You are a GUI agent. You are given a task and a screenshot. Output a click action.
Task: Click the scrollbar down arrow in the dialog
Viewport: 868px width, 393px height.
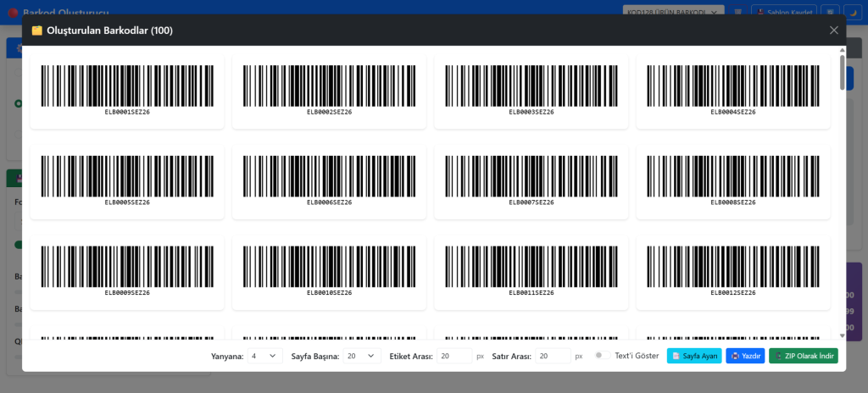coord(842,335)
